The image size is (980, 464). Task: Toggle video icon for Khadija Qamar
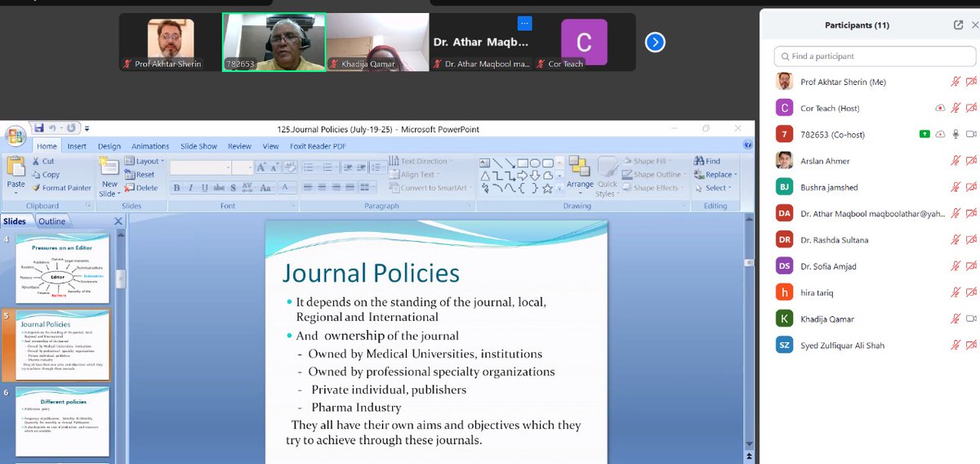971,319
